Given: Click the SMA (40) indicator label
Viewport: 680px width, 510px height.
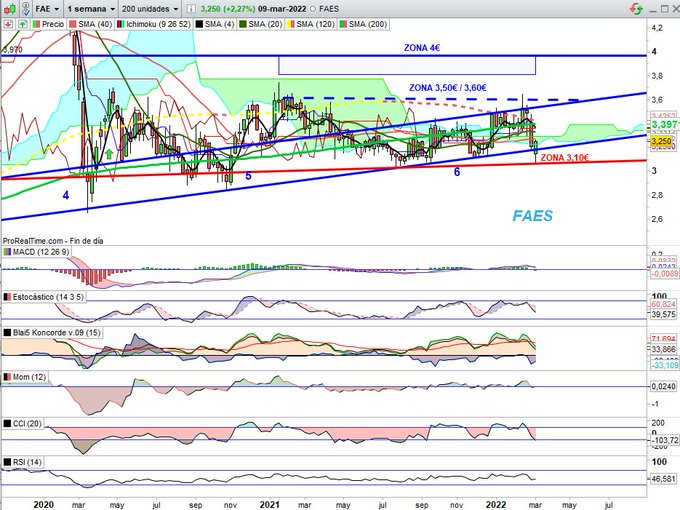Looking at the screenshot, I should click(x=95, y=24).
